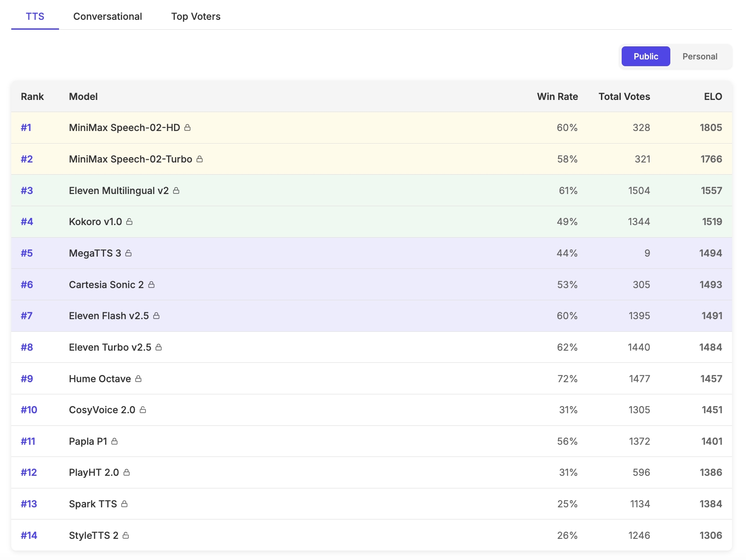Switch to the TTS tab
Viewport: 746px width, 560px height.
click(35, 16)
